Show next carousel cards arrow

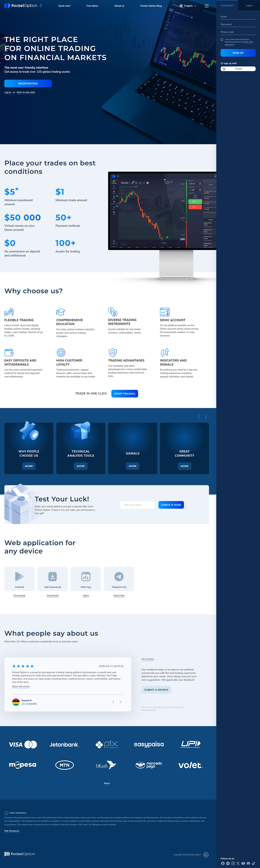pyautogui.click(x=206, y=417)
